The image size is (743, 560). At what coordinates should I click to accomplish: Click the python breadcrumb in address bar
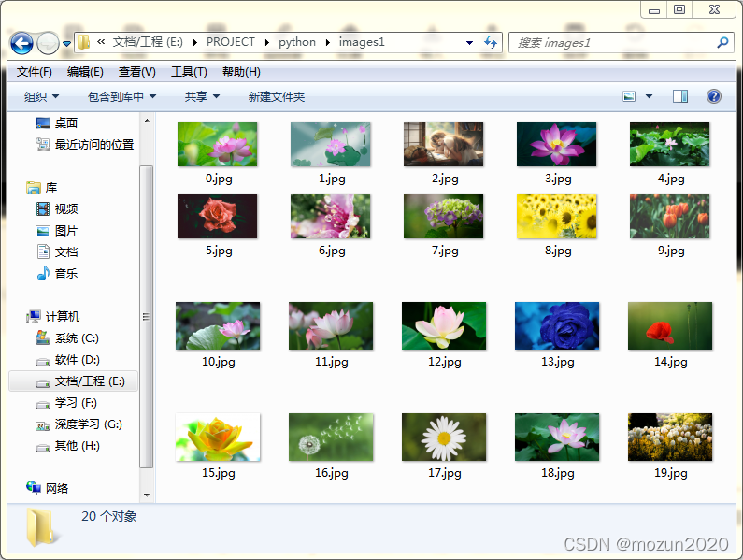[x=297, y=42]
